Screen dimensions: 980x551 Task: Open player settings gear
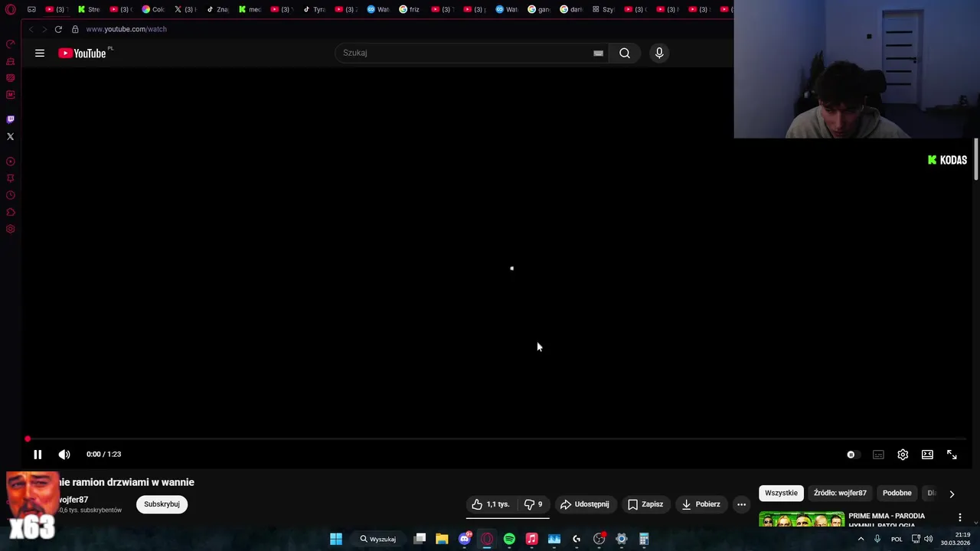coord(903,455)
